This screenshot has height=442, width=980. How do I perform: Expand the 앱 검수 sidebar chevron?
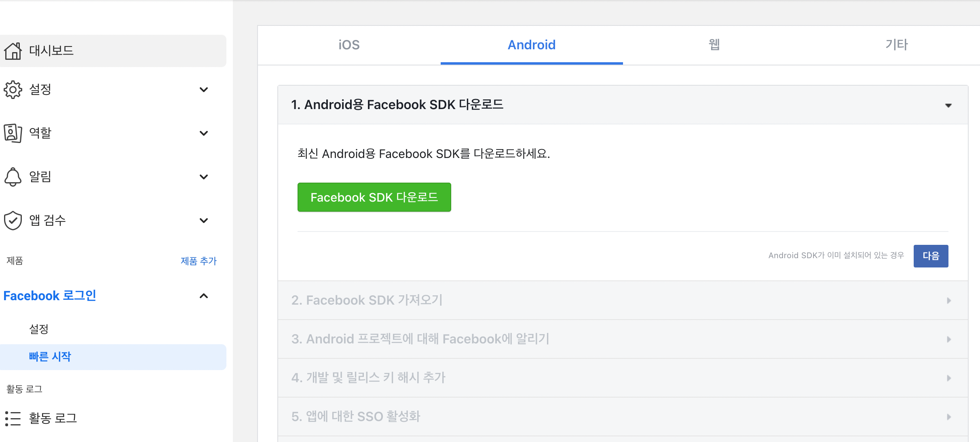coord(204,221)
